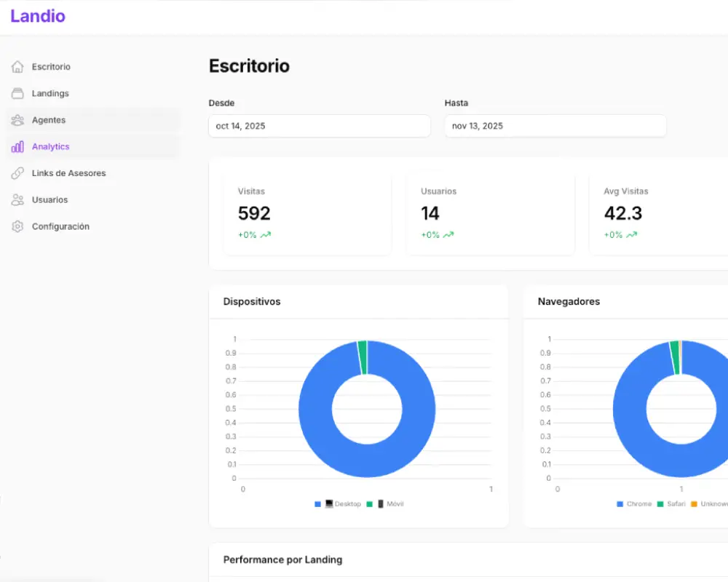Click the Landings sidebar icon
728x582 pixels.
(x=17, y=93)
